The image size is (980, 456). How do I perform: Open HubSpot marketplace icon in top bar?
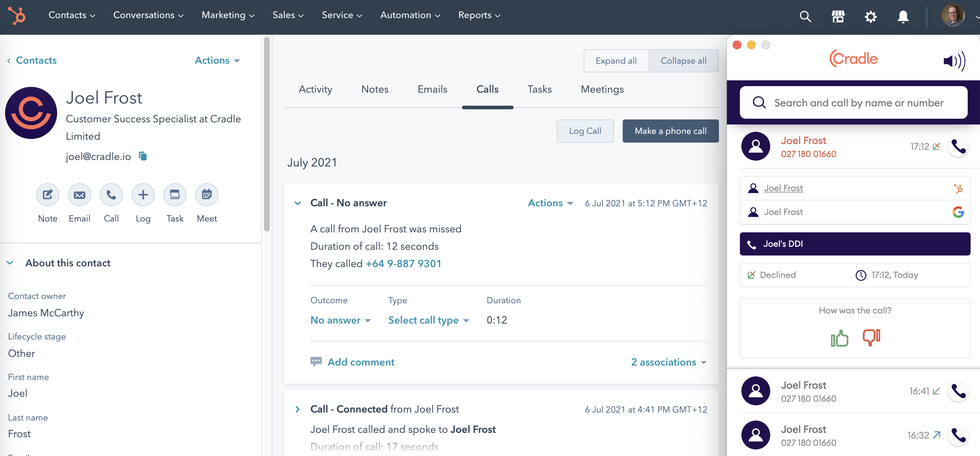pos(838,16)
